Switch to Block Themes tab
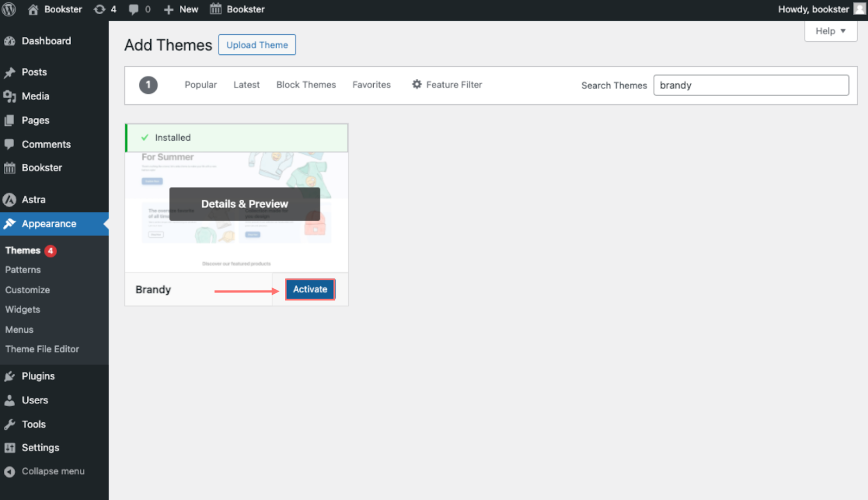This screenshot has height=500, width=868. (x=306, y=85)
